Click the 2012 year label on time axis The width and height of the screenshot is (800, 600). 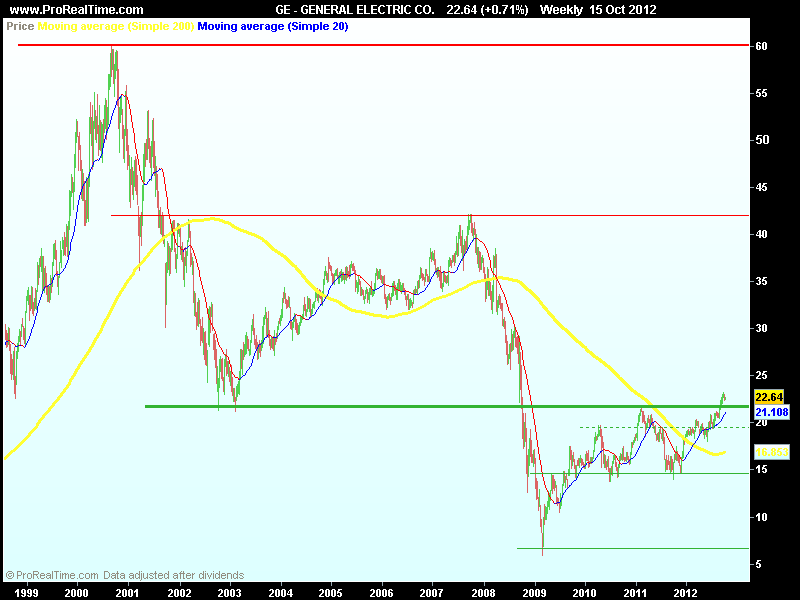[x=685, y=592]
